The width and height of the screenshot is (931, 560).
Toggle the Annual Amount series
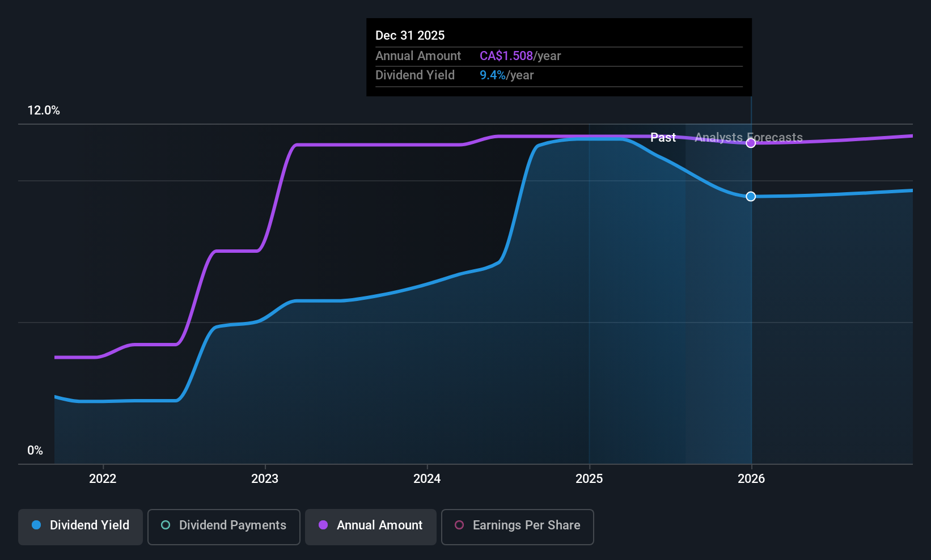coord(371,527)
